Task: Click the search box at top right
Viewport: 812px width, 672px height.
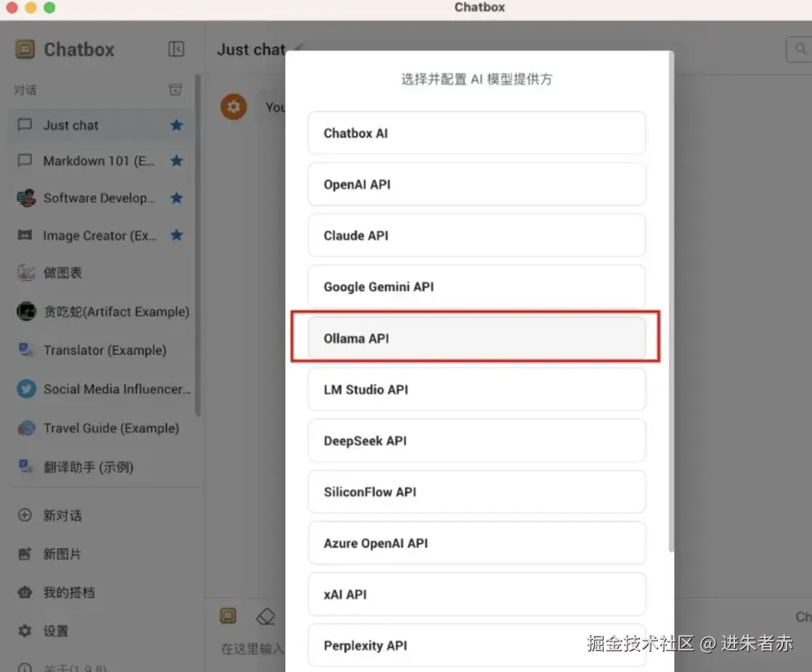Action: [x=798, y=49]
